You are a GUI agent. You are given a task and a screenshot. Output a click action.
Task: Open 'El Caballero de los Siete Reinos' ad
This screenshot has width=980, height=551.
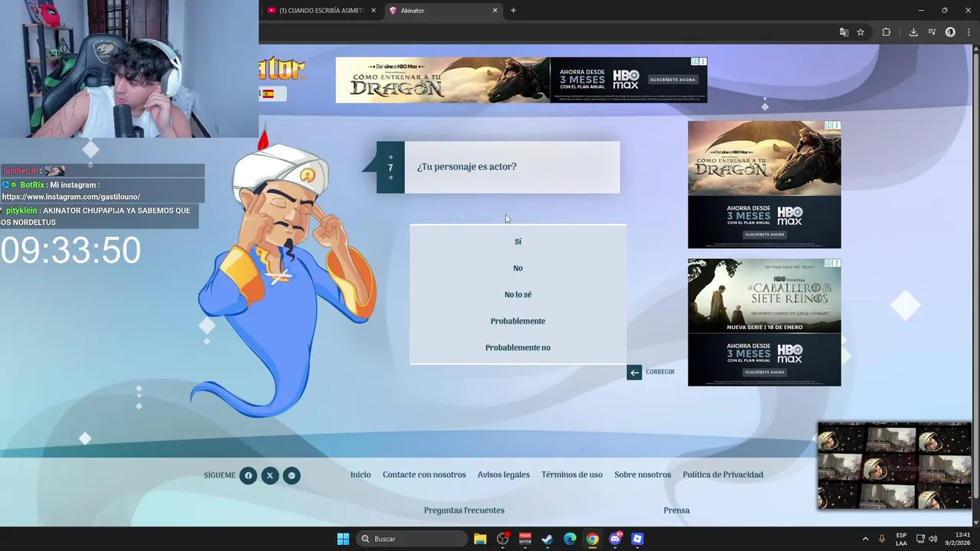764,322
